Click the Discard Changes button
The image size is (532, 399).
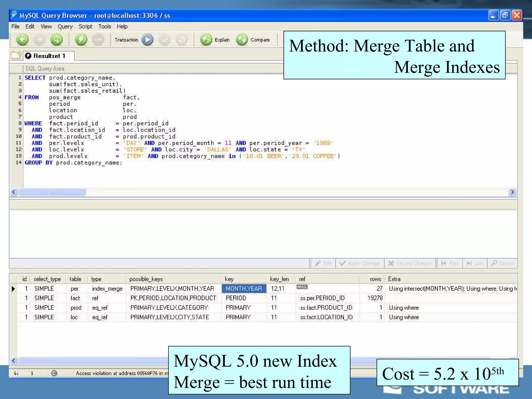tap(410, 263)
